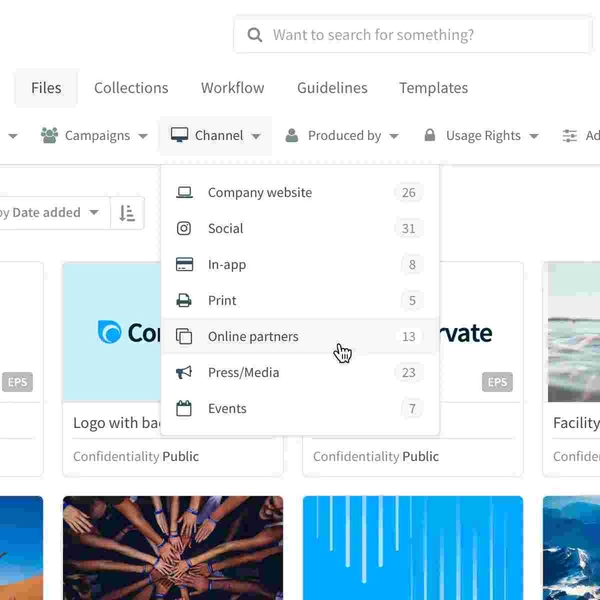Click the advanced filters sliders icon
This screenshot has width=600, height=600.
point(569,136)
